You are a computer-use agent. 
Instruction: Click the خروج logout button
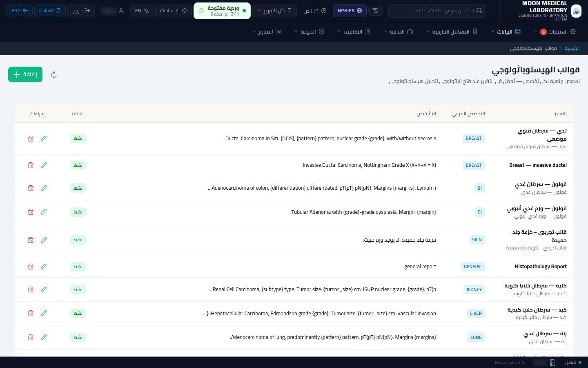click(81, 11)
